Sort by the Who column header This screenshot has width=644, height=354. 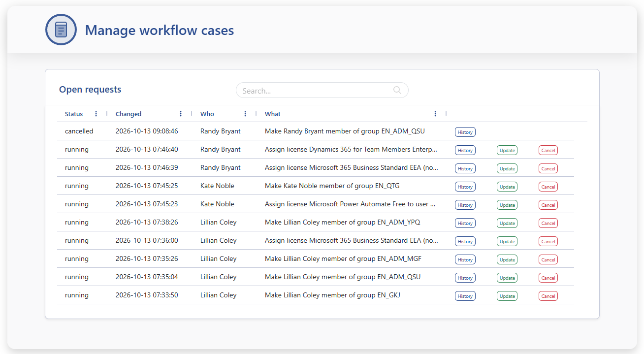coord(207,114)
